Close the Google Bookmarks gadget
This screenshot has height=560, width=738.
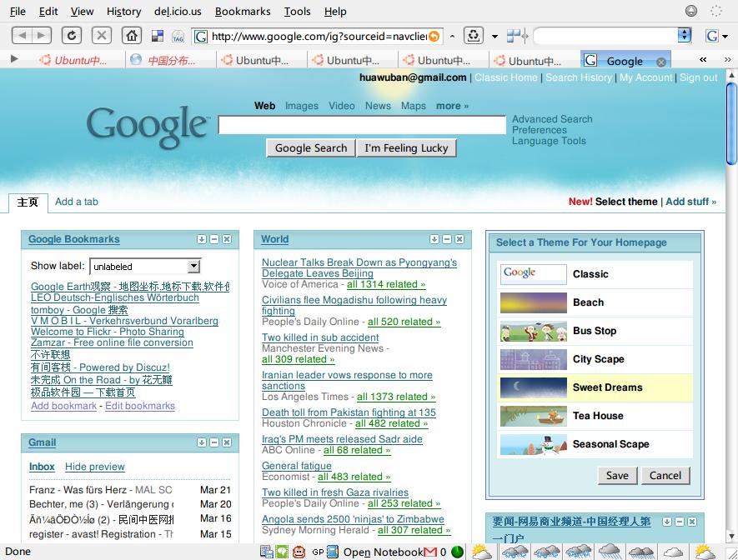[227, 239]
